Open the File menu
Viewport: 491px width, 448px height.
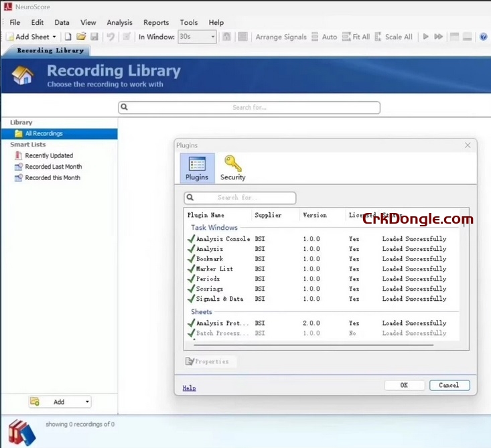[15, 23]
